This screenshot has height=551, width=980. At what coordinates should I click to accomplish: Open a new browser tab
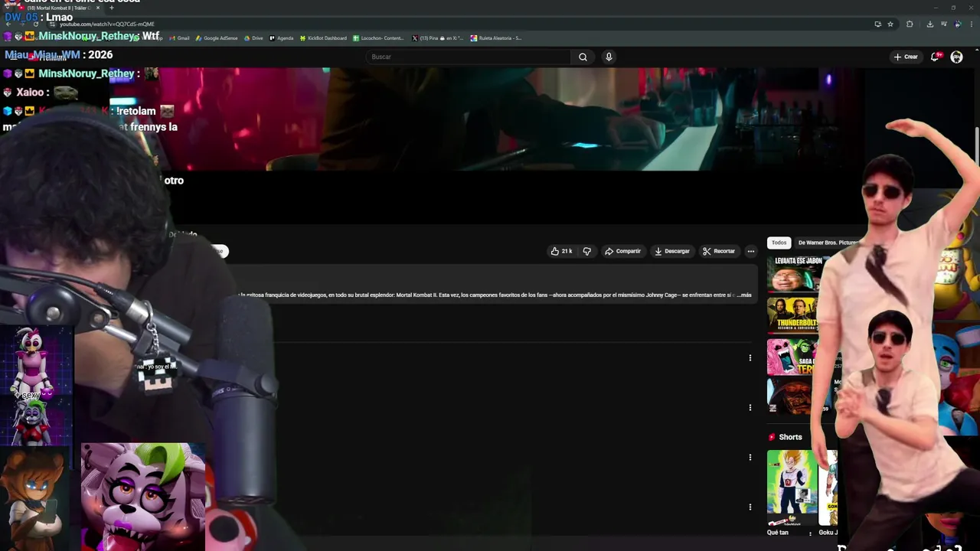click(x=112, y=8)
